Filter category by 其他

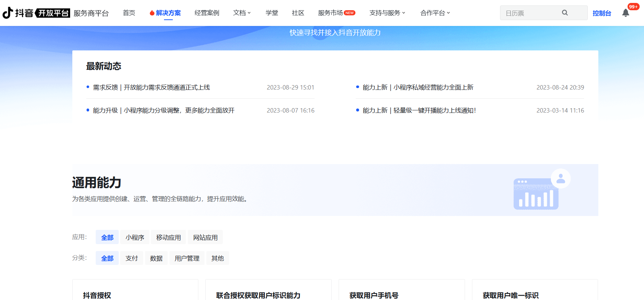click(x=217, y=258)
